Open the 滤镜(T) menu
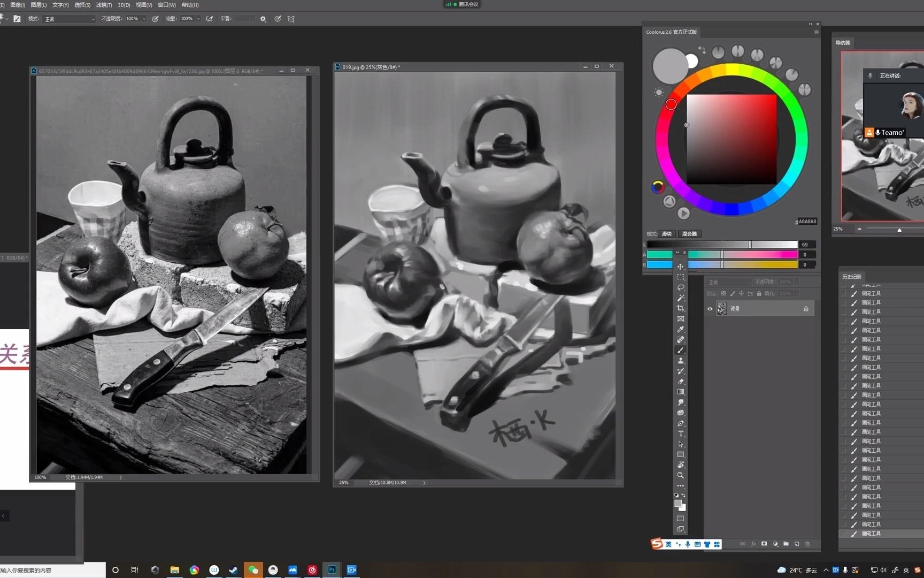Screen dimensions: 924x578 (x=104, y=5)
